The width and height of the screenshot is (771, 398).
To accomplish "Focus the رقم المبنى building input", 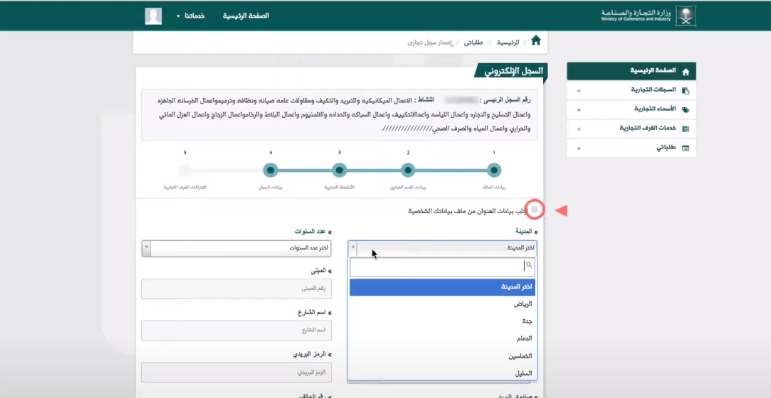I will coord(236,289).
